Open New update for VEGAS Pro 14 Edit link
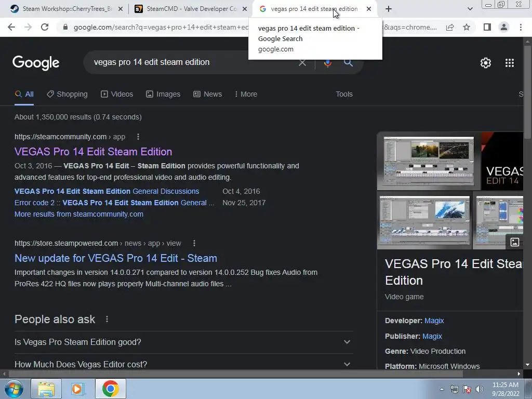 (116, 258)
